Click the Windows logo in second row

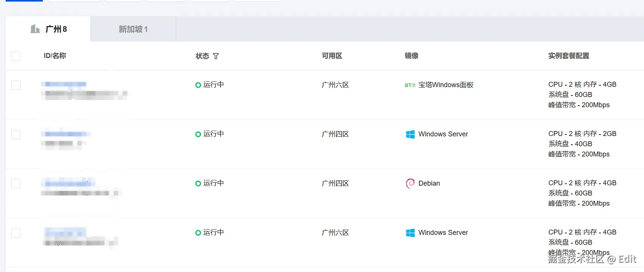[x=410, y=134]
